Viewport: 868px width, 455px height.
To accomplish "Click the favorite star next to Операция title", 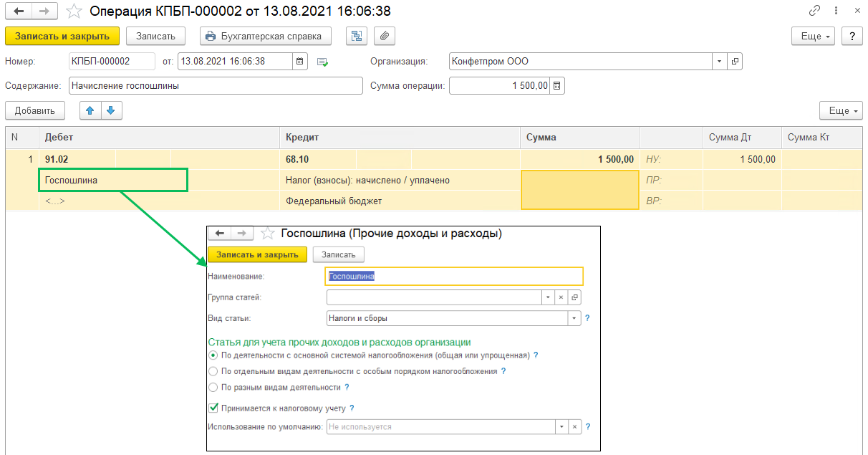I will (74, 11).
